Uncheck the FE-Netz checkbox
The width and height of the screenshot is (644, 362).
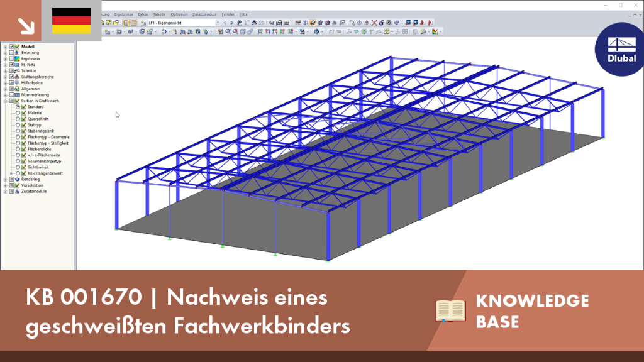11,65
